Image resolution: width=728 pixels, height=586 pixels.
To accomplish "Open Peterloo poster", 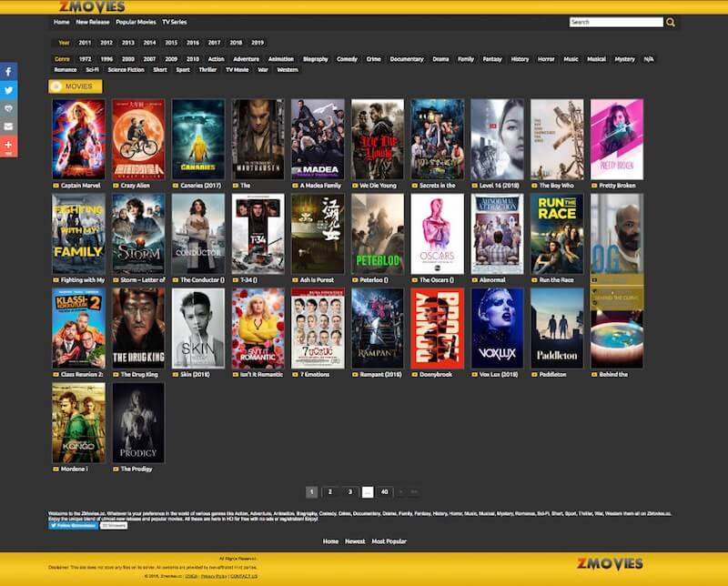I will point(378,234).
